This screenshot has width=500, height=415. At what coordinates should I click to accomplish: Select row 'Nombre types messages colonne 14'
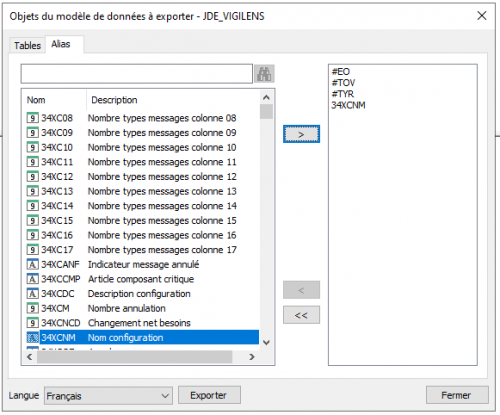(142, 206)
